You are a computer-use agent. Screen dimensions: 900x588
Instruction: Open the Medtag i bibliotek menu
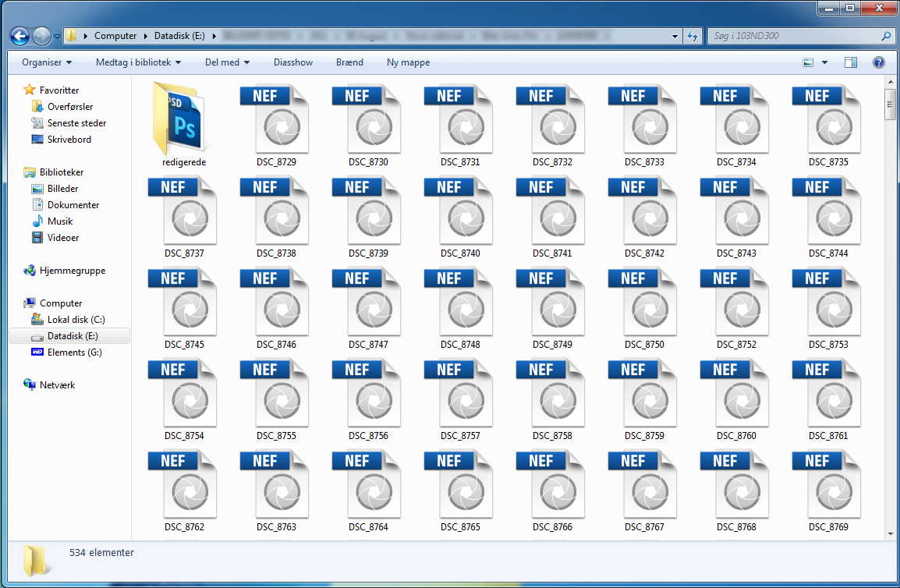138,62
